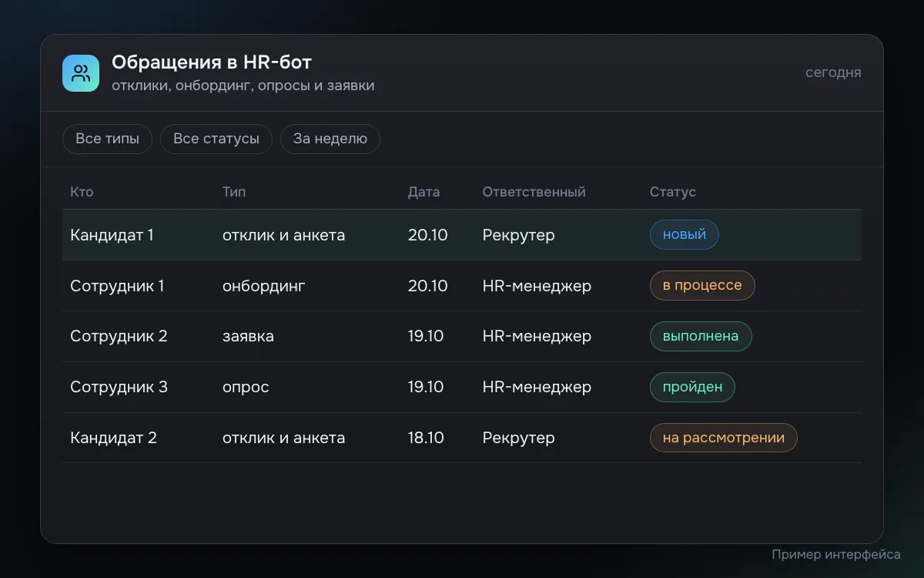The height and width of the screenshot is (578, 924).
Task: Click the "Дата" column header
Action: (423, 192)
